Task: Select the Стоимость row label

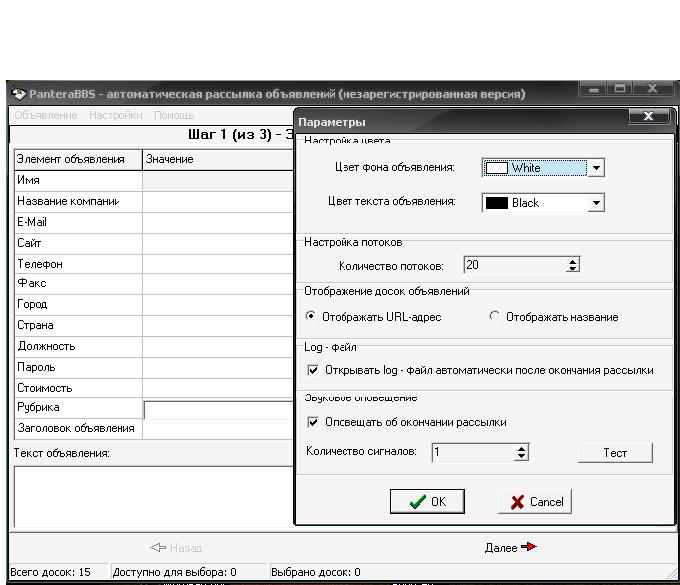Action: pos(45,388)
